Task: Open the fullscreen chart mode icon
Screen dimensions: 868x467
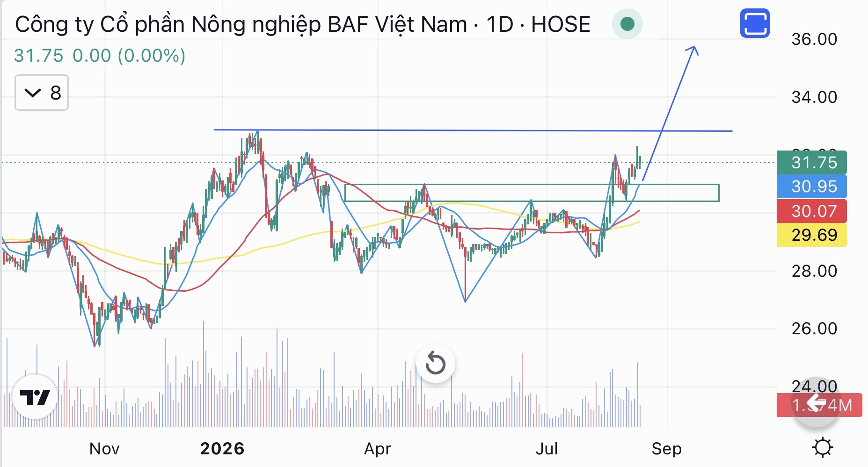Action: pyautogui.click(x=755, y=23)
